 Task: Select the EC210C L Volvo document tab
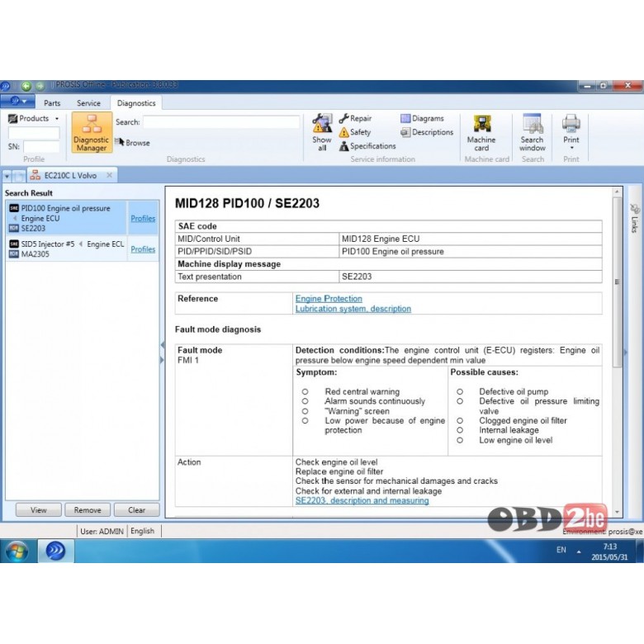click(x=70, y=175)
